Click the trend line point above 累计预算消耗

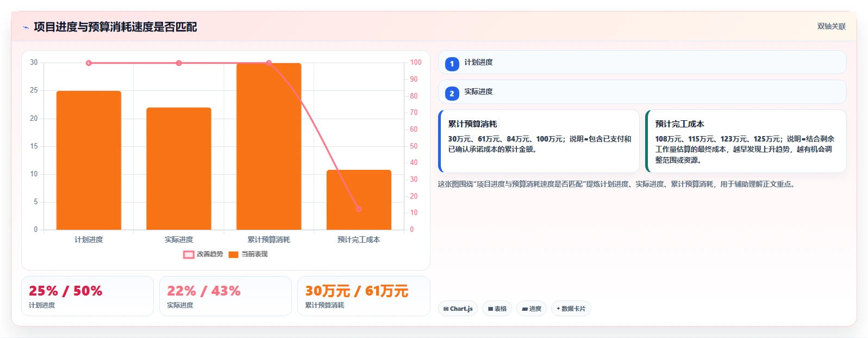coord(268,63)
